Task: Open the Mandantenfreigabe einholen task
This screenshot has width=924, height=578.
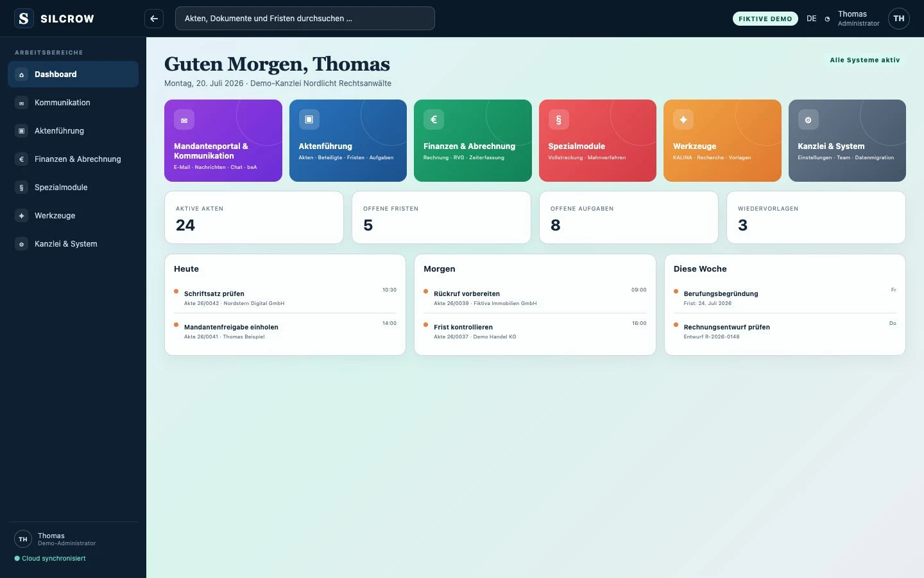Action: (285, 331)
